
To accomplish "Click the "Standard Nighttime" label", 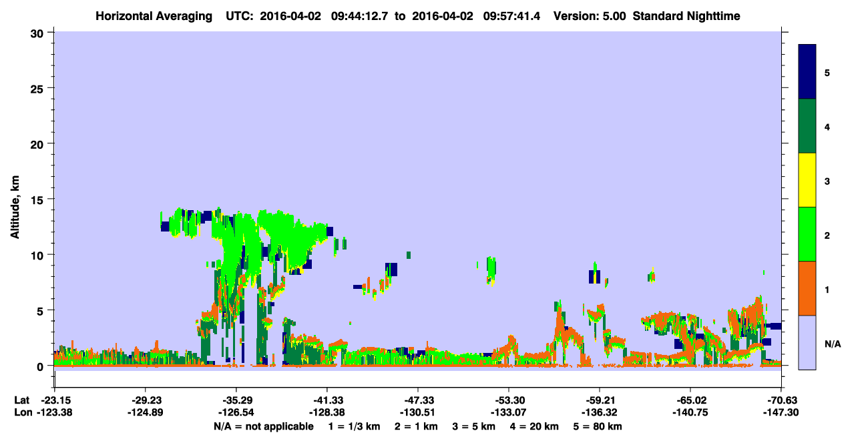I will pyautogui.click(x=686, y=15).
